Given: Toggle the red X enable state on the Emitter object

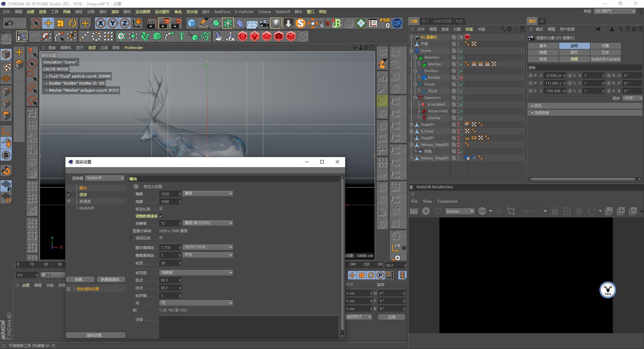Looking at the screenshot, I should pyautogui.click(x=462, y=78).
